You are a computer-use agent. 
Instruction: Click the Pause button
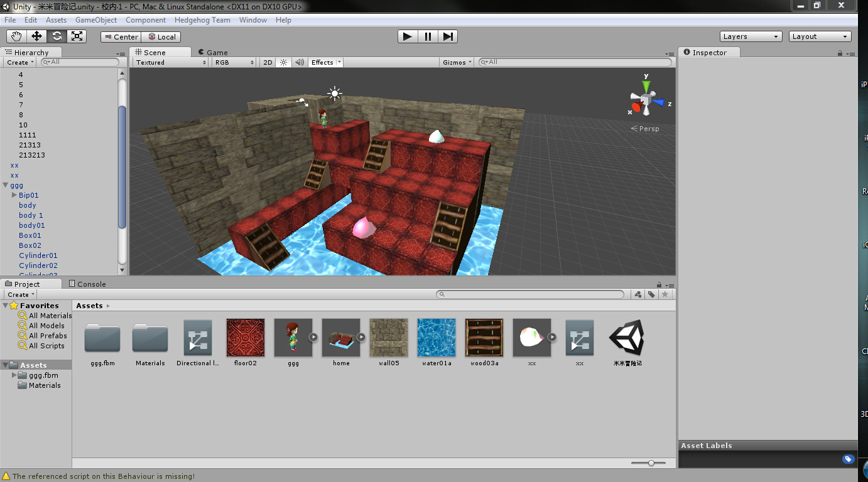[x=428, y=36]
